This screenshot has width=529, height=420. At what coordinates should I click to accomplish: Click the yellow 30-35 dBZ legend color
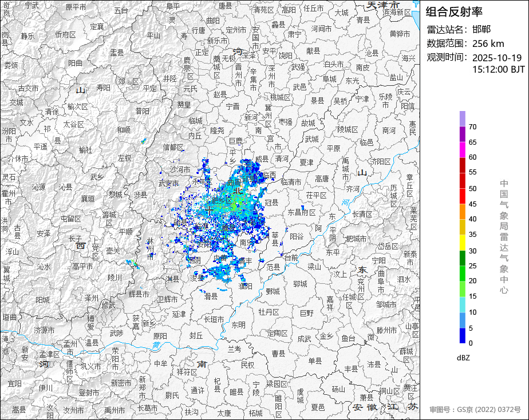coord(462,243)
